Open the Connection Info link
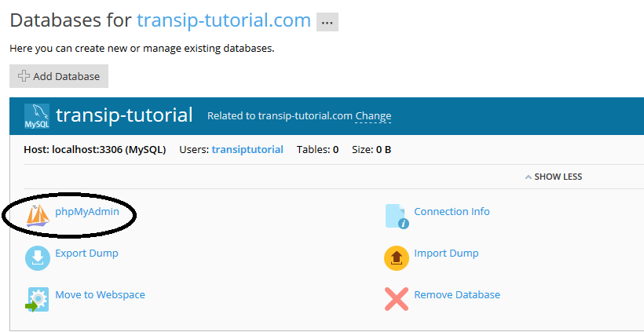The image size is (644, 332). coord(452,212)
